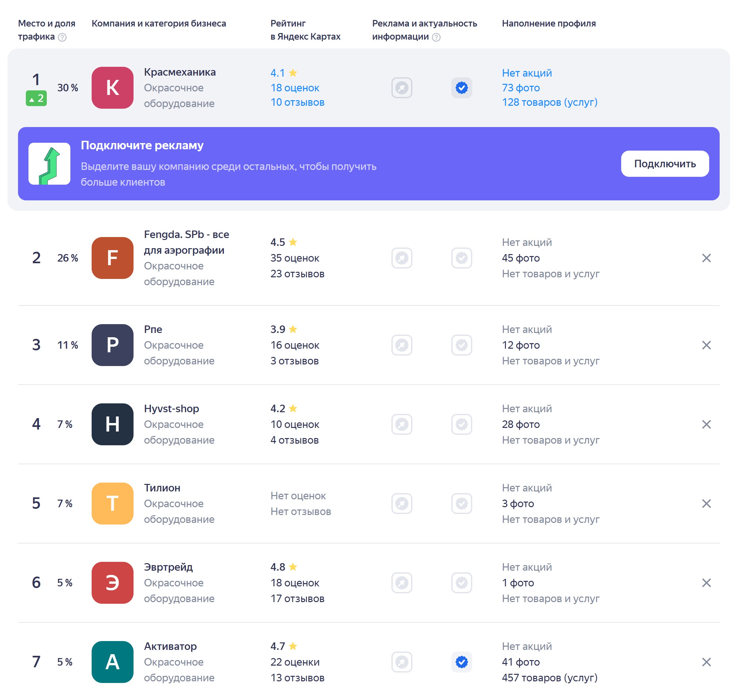Click the 'Эвртрейд' company name
This screenshot has width=738, height=700.
pyautogui.click(x=168, y=567)
